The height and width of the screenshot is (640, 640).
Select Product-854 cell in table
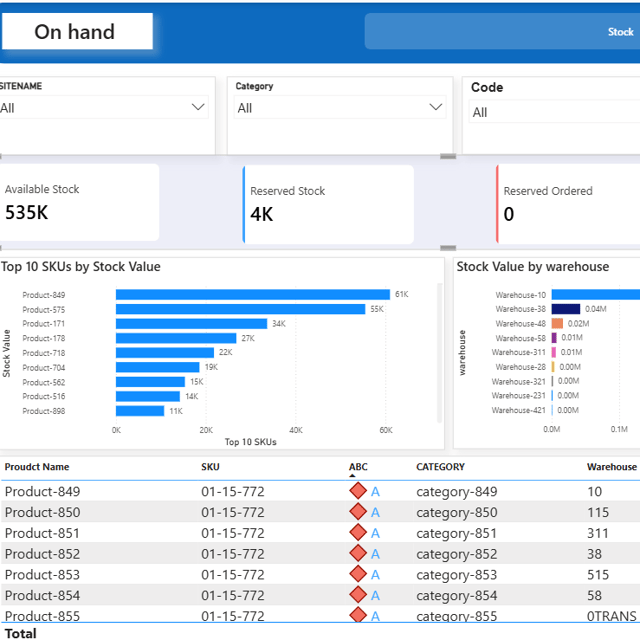pyautogui.click(x=42, y=596)
